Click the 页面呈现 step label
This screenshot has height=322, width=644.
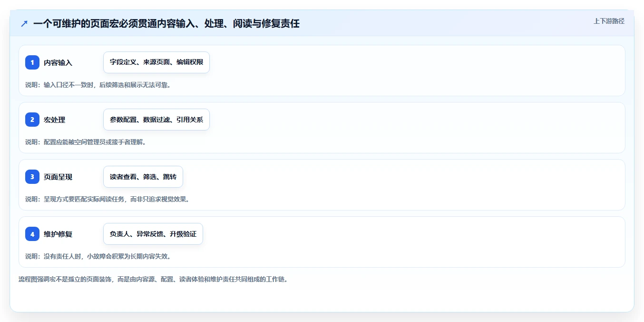coord(58,177)
